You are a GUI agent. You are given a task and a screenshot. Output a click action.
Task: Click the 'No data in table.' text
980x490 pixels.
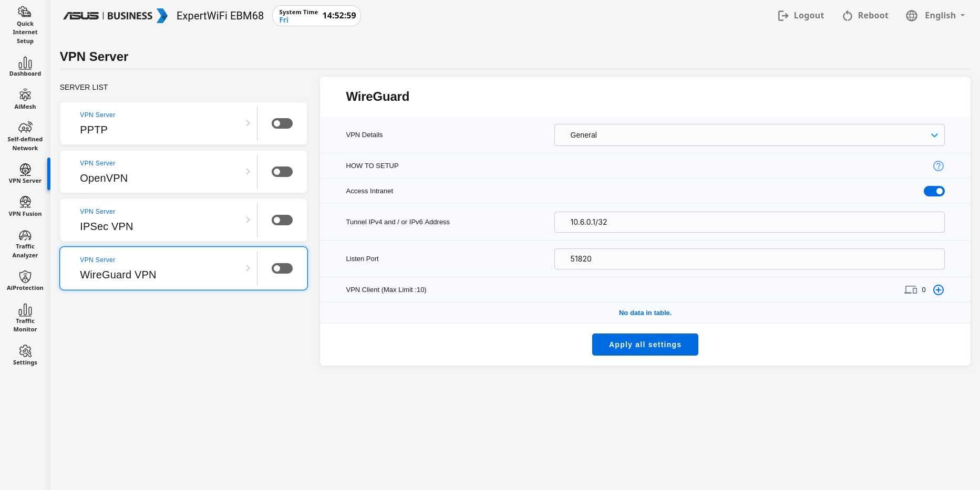pos(645,313)
